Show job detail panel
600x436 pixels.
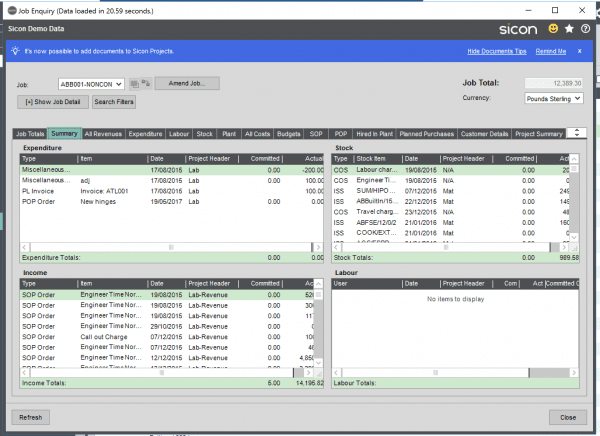[53, 102]
